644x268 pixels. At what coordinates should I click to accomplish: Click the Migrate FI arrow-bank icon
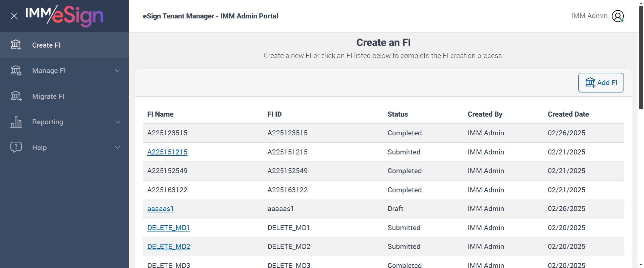pos(16,96)
